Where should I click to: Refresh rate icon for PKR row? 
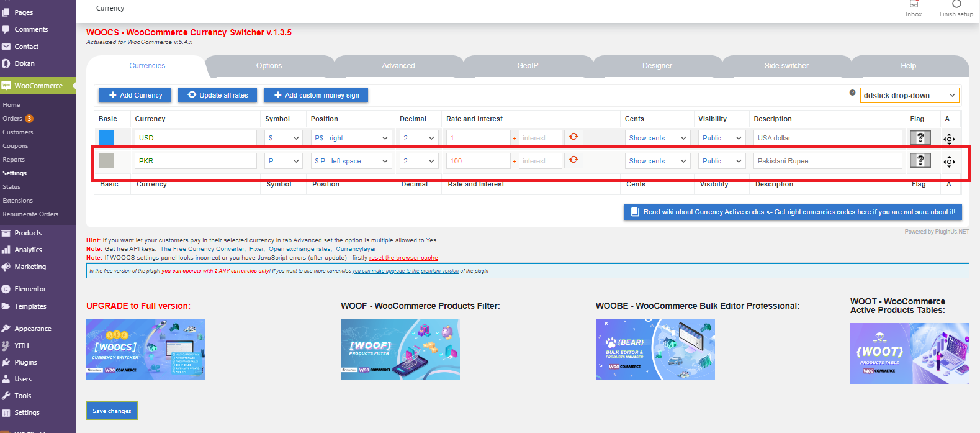pyautogui.click(x=573, y=160)
